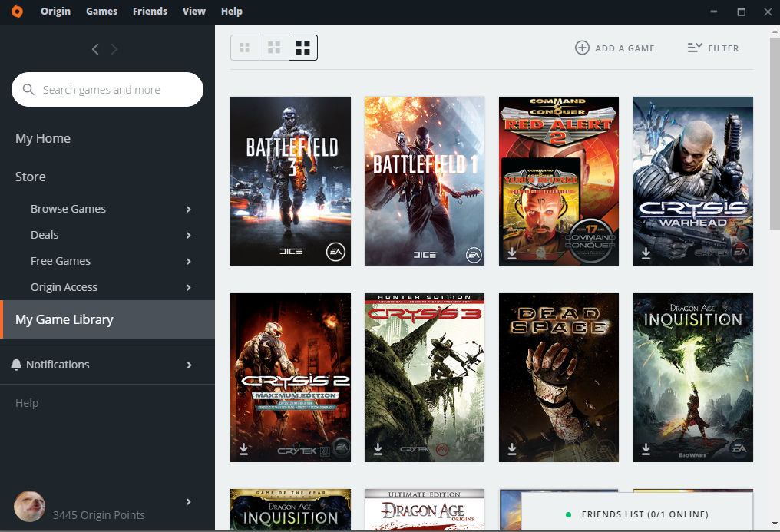Screen dimensions: 780x532
Task: Go back with the left arrow
Action: pyautogui.click(x=95, y=48)
